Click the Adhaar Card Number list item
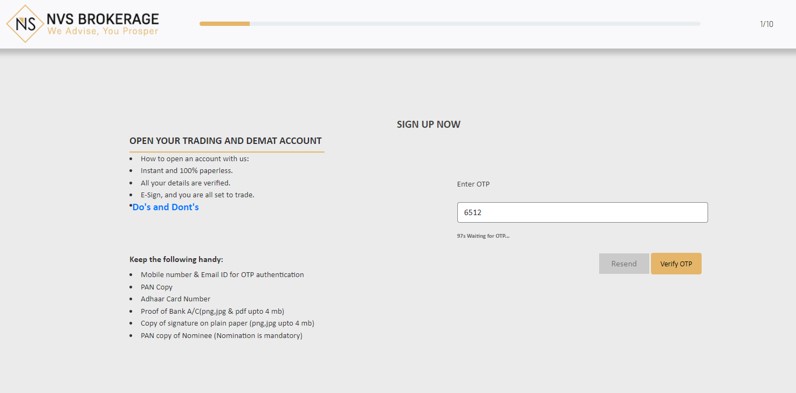Screen dimensions: 796x393 click(x=175, y=299)
